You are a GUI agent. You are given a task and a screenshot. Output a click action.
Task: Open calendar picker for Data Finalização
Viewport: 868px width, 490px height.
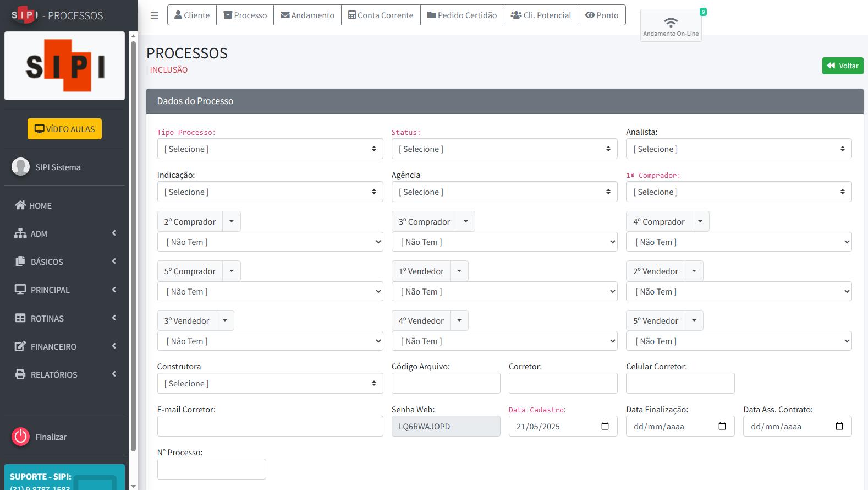(x=722, y=426)
